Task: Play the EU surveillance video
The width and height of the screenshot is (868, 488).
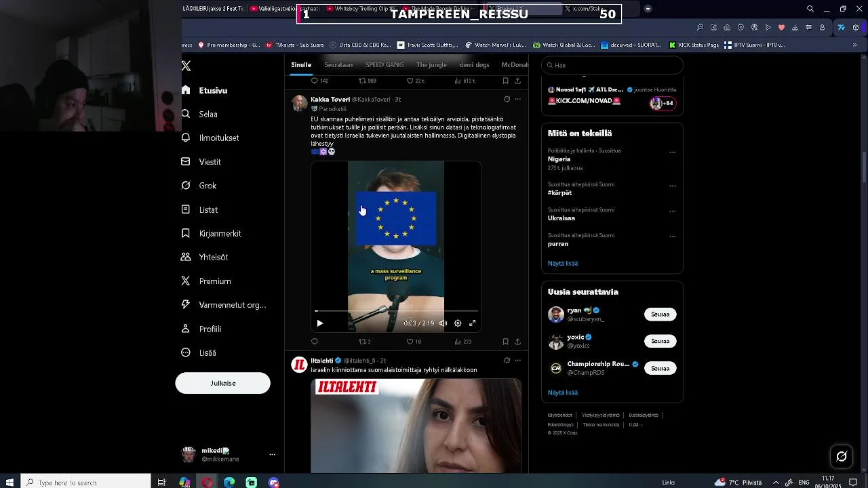Action: (320, 323)
